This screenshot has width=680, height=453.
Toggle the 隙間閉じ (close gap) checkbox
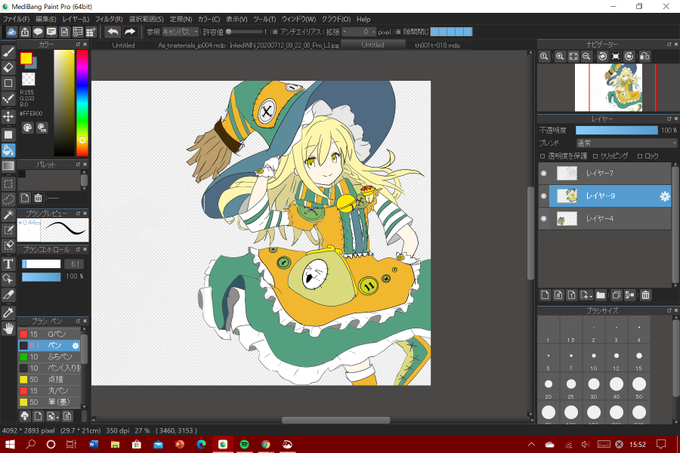[x=398, y=32]
